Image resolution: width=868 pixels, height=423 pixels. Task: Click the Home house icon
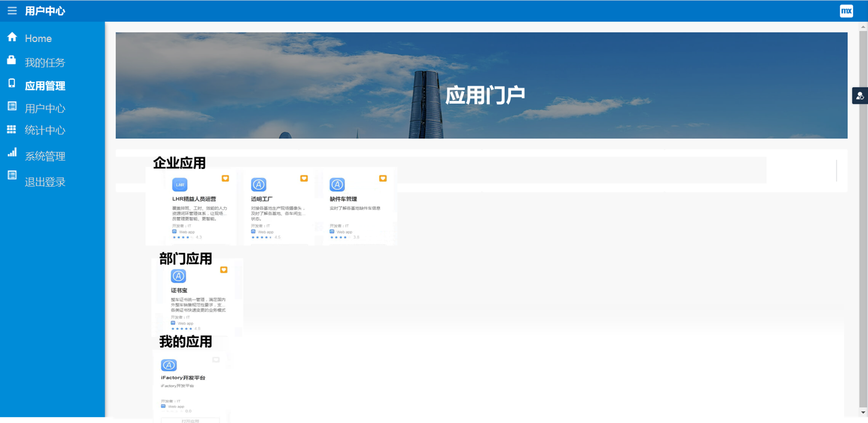12,37
